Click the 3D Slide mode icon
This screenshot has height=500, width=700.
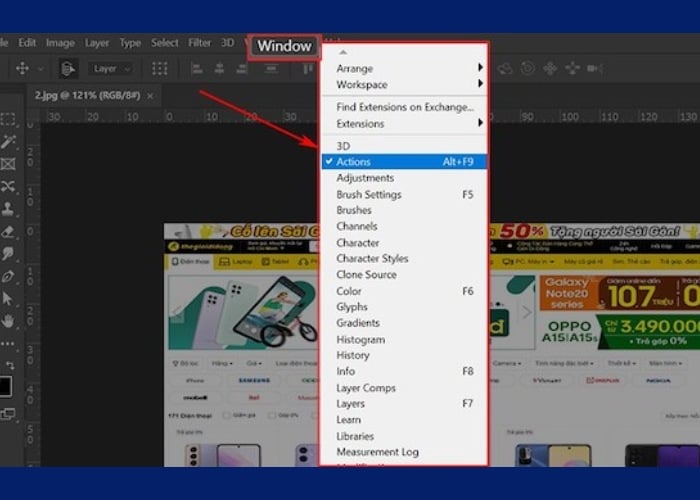(x=572, y=68)
